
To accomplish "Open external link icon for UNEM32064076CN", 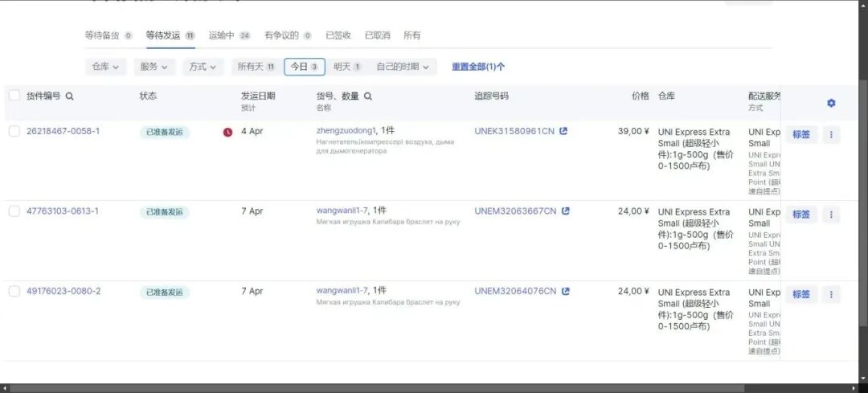I will (565, 292).
